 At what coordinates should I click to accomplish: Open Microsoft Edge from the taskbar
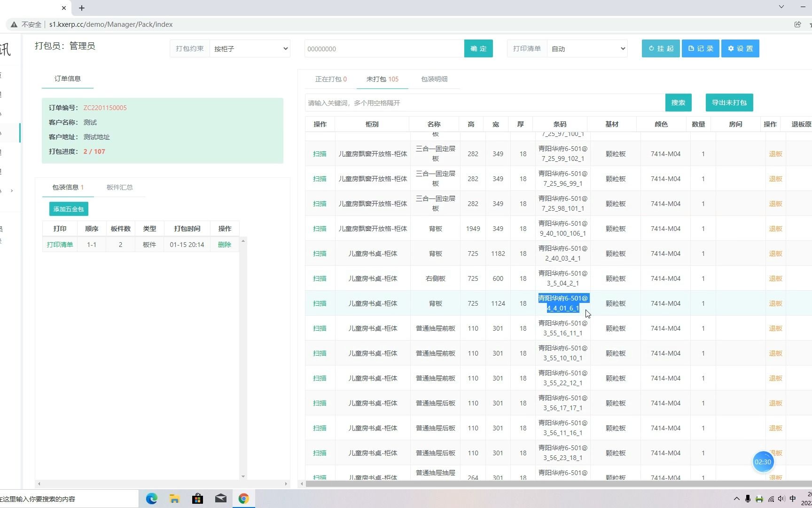[x=151, y=499]
